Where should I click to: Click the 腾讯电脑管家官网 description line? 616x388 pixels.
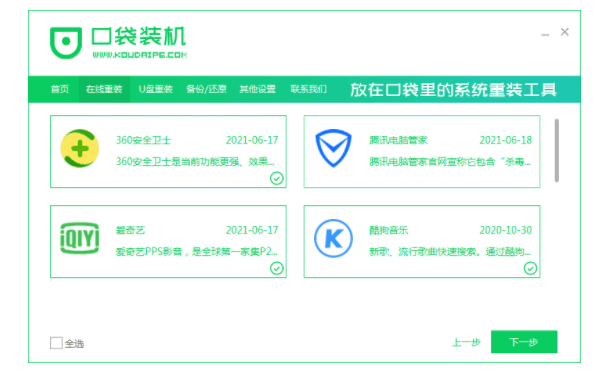coord(450,161)
